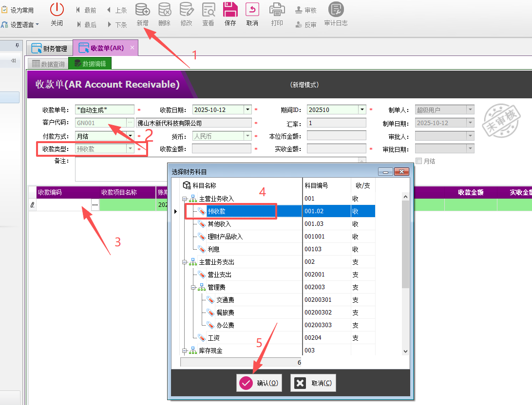532x405 pixels.
Task: Click the 打印 printer icon
Action: point(277,10)
